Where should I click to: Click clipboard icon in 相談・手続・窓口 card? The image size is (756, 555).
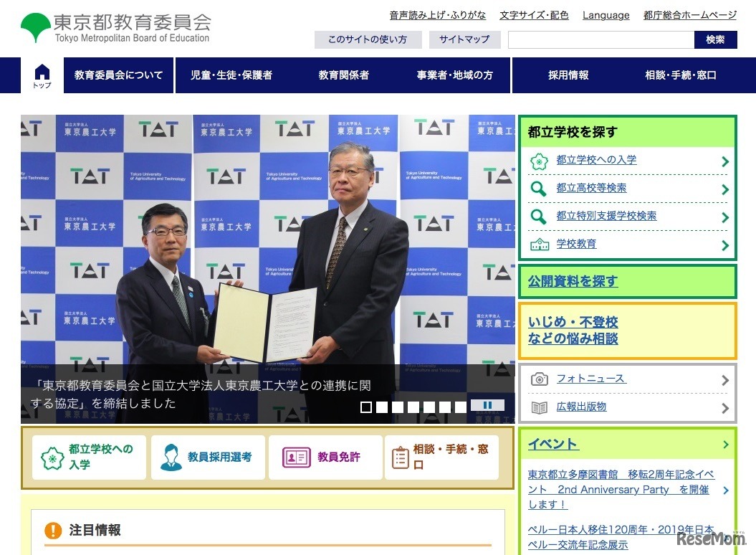pyautogui.click(x=400, y=457)
